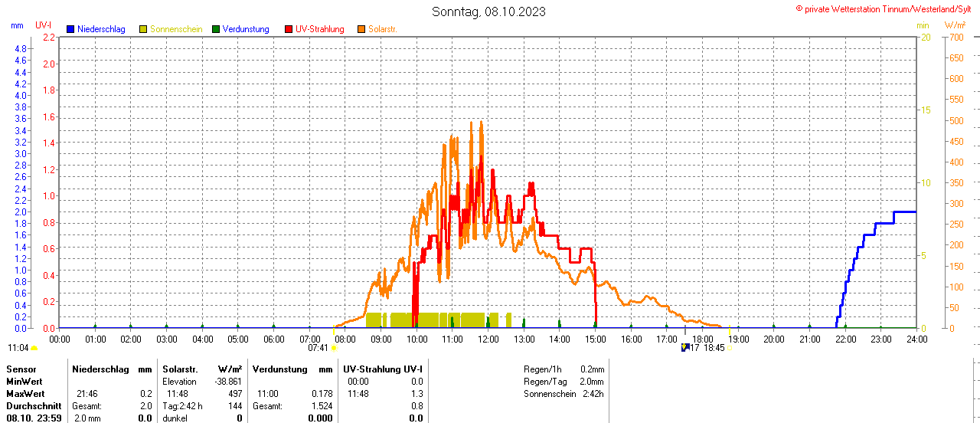Click the 12:00 label on time axis
Viewport: 980px width, 423px height.
tap(488, 339)
